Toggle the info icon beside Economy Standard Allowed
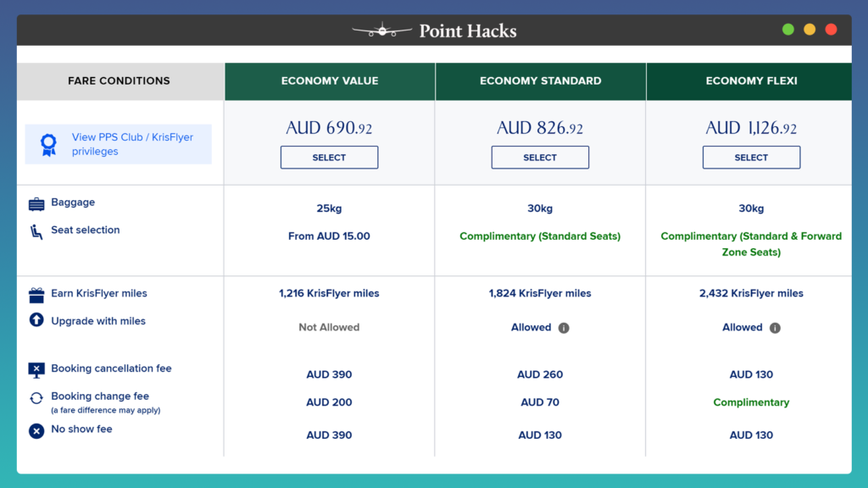The height and width of the screenshot is (488, 868). coord(564,327)
